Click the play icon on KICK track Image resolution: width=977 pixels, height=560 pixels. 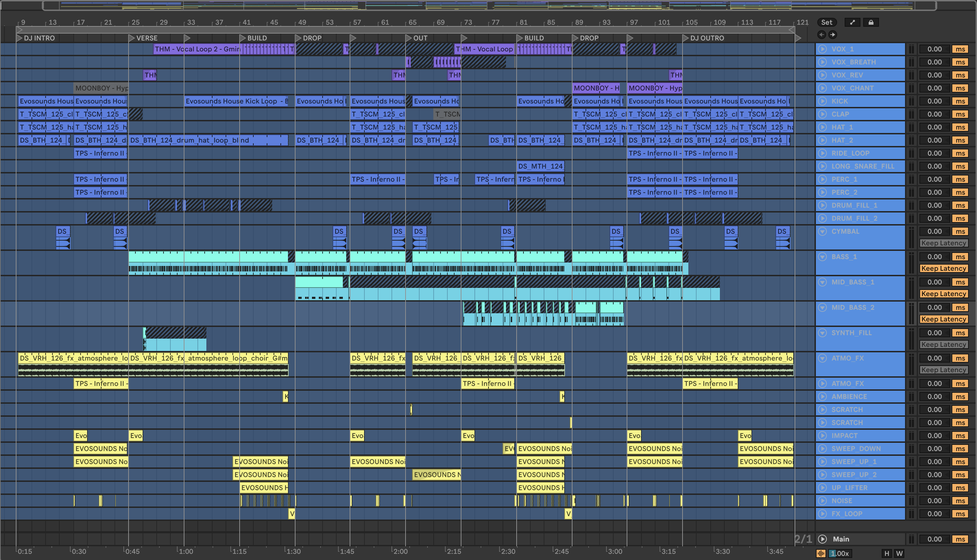click(822, 101)
